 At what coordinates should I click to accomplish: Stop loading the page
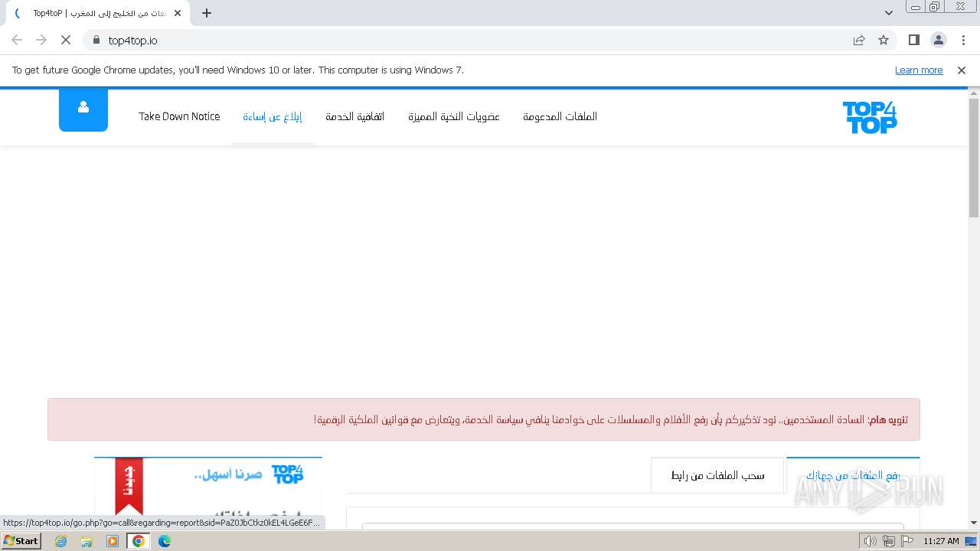coord(65,40)
